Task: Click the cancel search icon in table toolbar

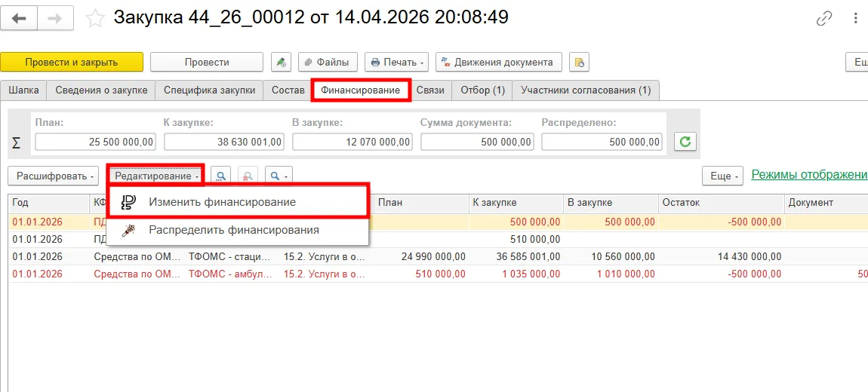Action: [248, 176]
